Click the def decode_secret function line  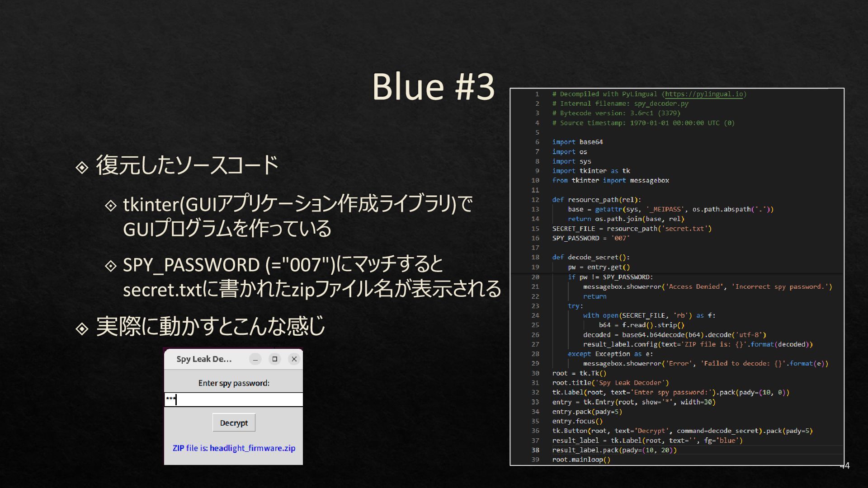(590, 257)
